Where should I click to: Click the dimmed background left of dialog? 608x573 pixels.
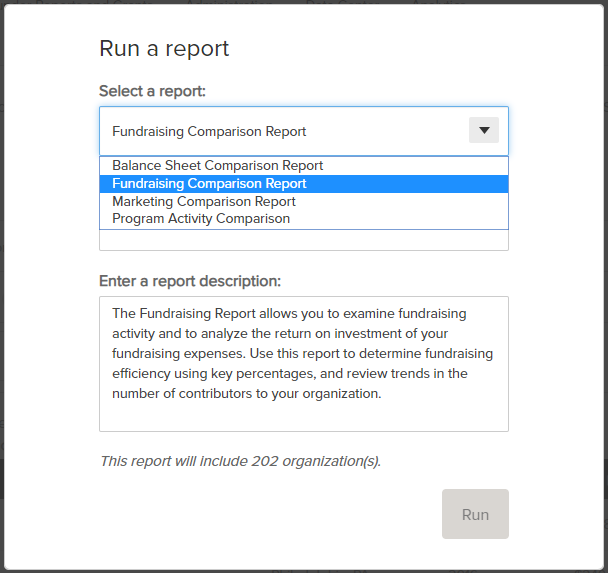click(x=2, y=300)
